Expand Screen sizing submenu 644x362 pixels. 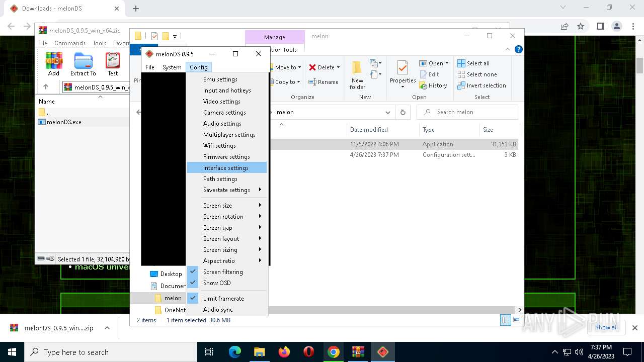click(x=227, y=250)
